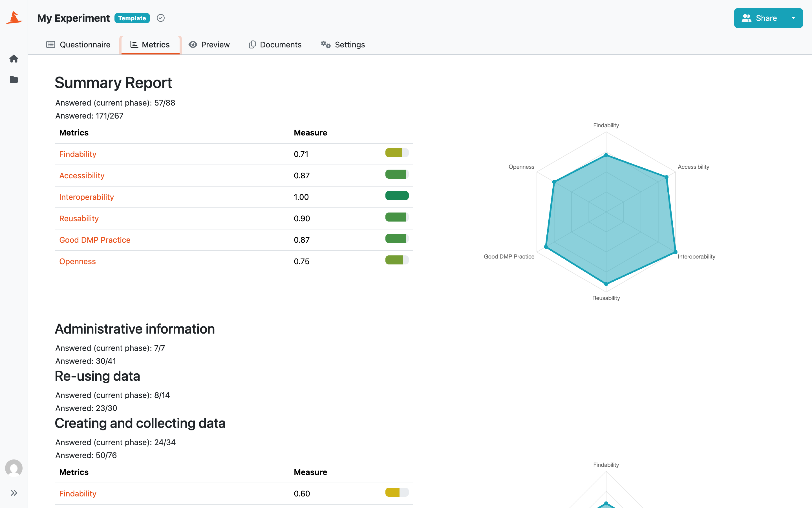The height and width of the screenshot is (508, 812).
Task: Switch to the Questionnaire tab
Action: pos(78,45)
